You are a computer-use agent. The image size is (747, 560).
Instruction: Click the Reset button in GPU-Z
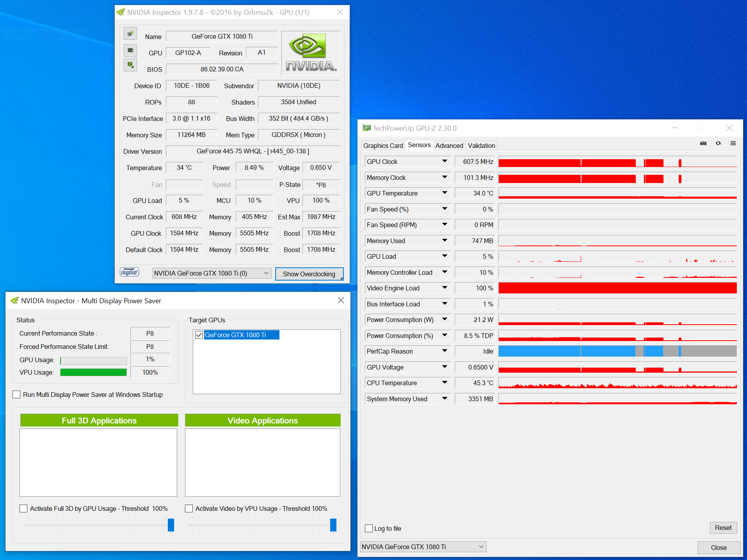pyautogui.click(x=723, y=528)
